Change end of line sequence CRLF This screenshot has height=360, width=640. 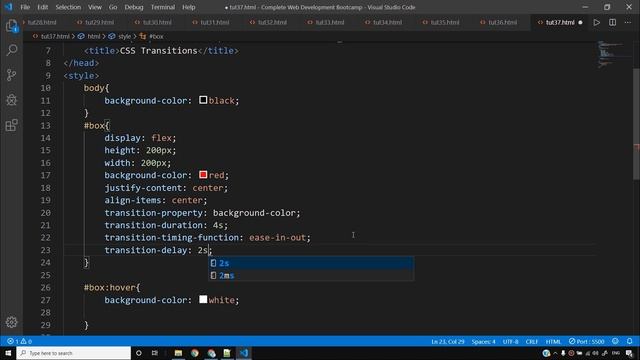(x=531, y=341)
